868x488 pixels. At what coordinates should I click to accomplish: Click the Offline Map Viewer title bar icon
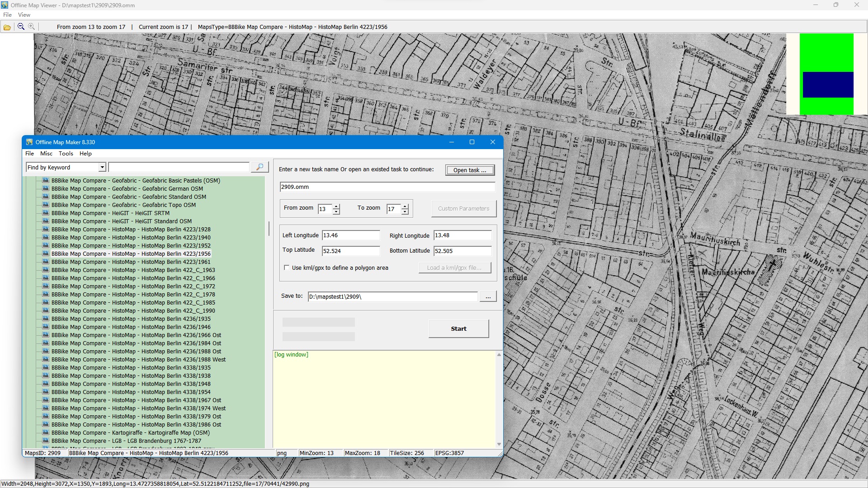[5, 5]
